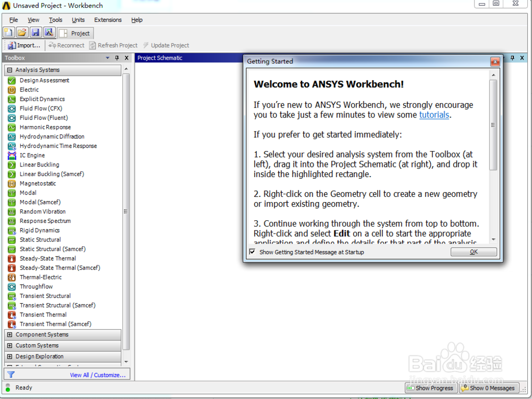Select Transient Thermal (Samcef) in Toolbox
532x399 pixels.
click(56, 324)
